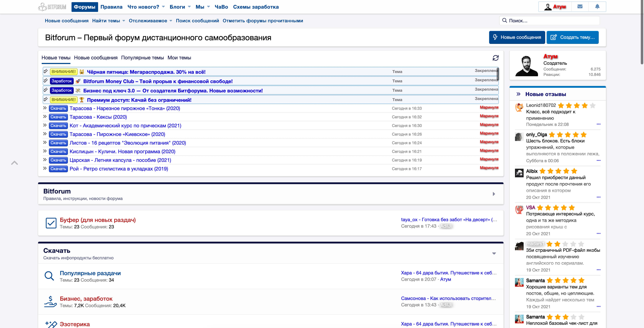Open Форумы in main navigation
The width and height of the screenshot is (644, 328).
pos(84,7)
